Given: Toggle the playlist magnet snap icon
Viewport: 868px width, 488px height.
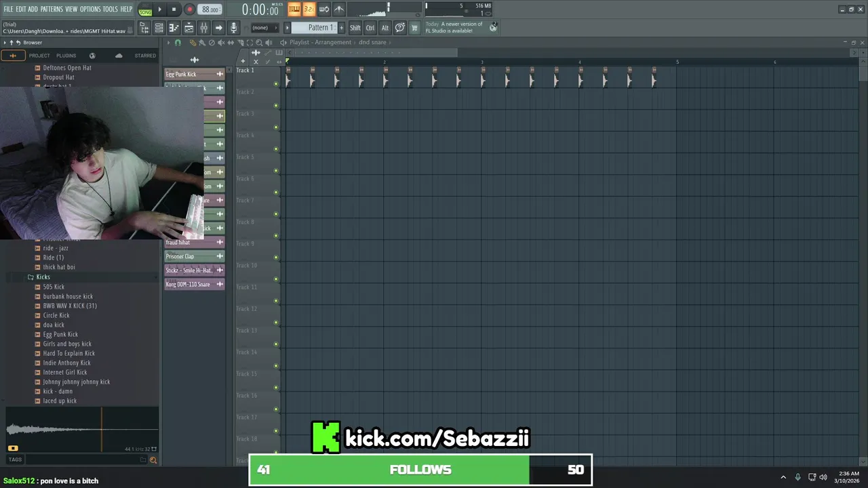Looking at the screenshot, I should [x=178, y=43].
